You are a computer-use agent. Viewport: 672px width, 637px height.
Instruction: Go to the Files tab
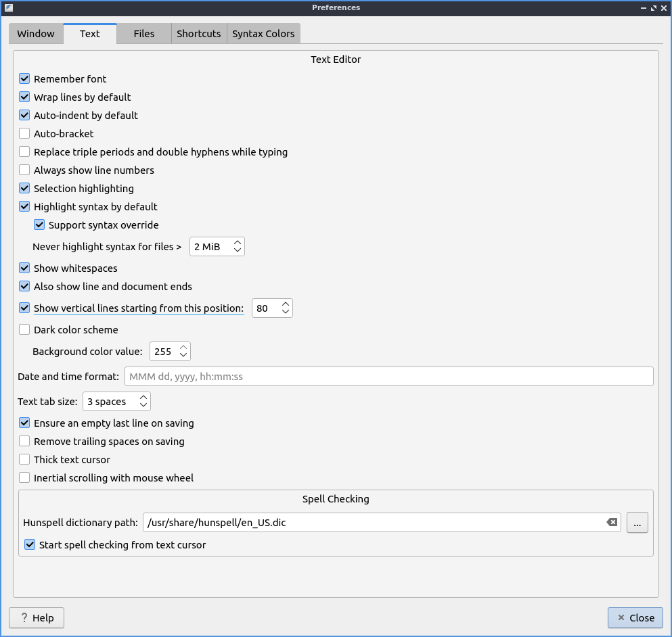[143, 34]
